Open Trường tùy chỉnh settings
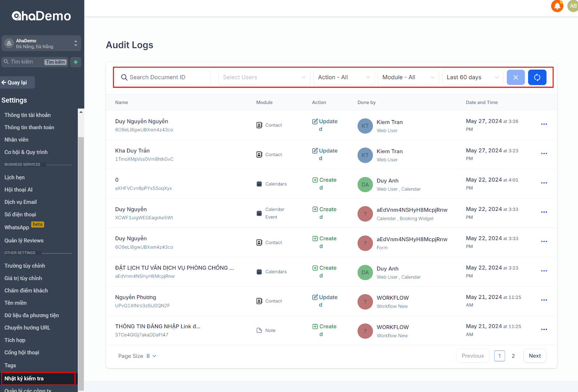This screenshot has width=578, height=392. pyautogui.click(x=25, y=266)
